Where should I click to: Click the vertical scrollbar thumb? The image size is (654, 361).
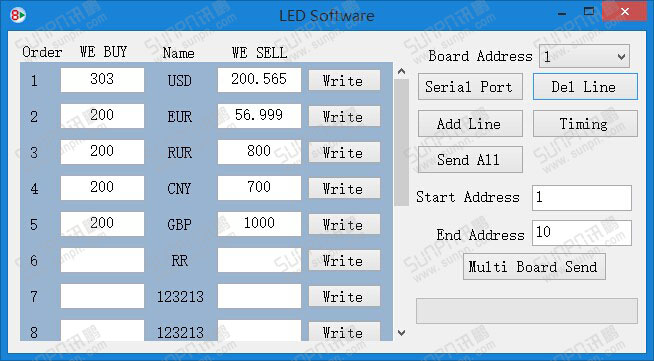coord(402,143)
